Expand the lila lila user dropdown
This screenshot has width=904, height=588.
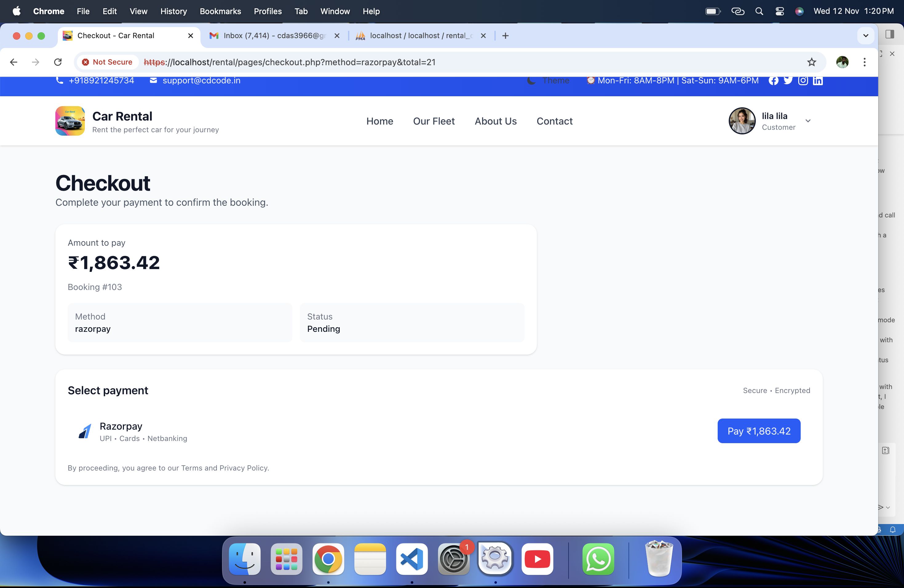click(808, 121)
